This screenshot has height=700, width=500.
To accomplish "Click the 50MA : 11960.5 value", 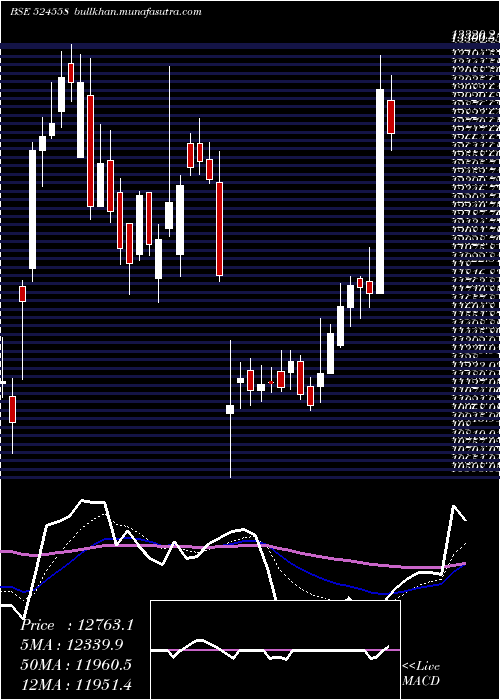I will coord(76,665).
